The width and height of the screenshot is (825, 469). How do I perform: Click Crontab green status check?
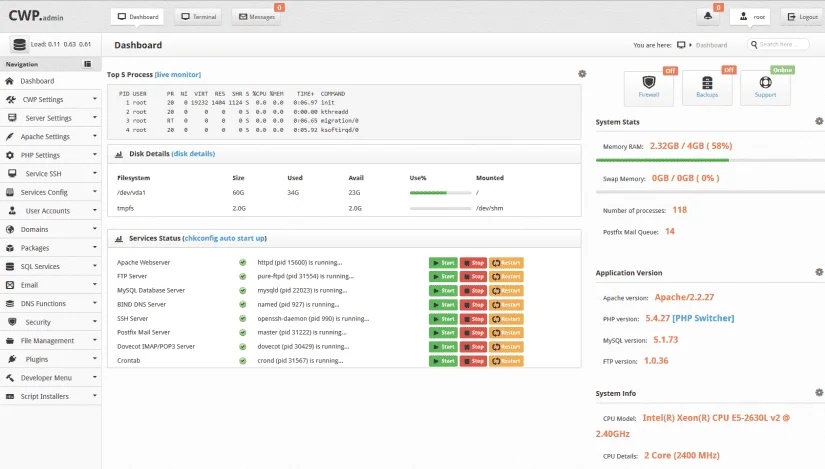(243, 361)
